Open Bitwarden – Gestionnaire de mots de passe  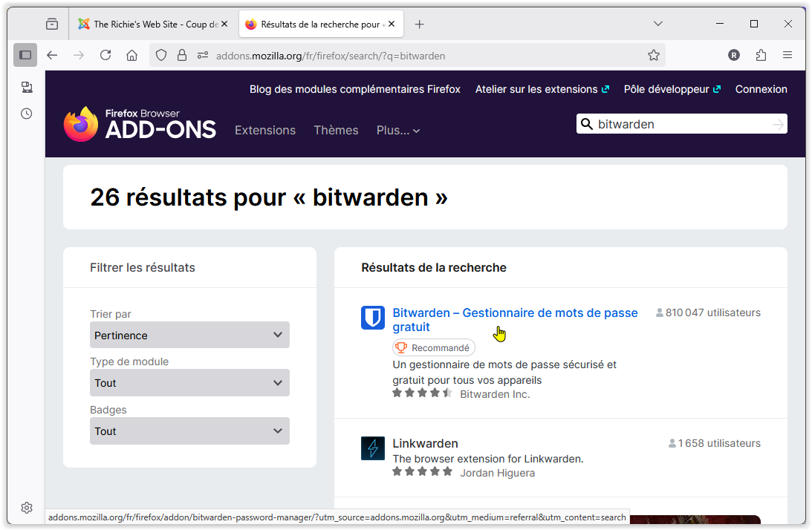point(515,320)
